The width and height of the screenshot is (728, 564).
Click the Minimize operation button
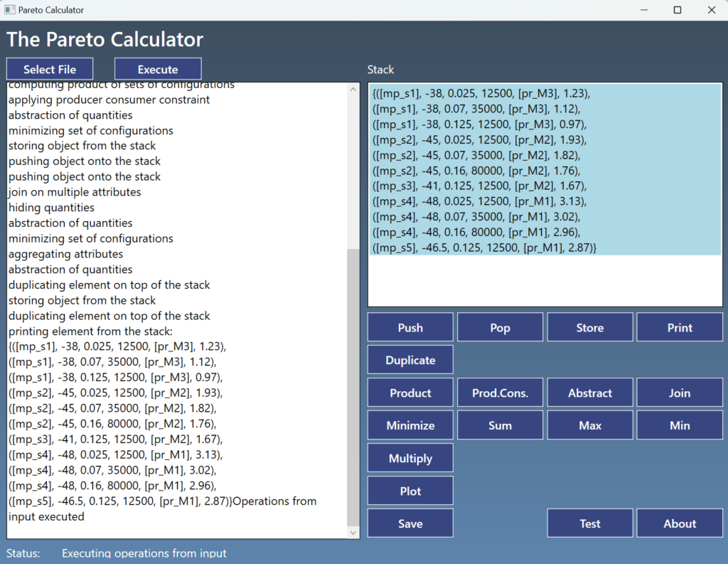[410, 425]
